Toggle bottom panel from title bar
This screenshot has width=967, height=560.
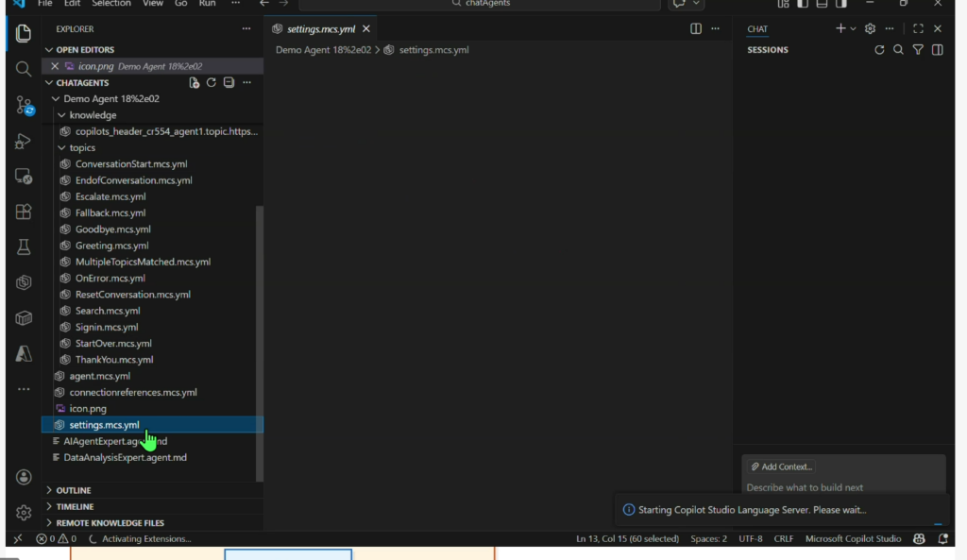pyautogui.click(x=823, y=4)
